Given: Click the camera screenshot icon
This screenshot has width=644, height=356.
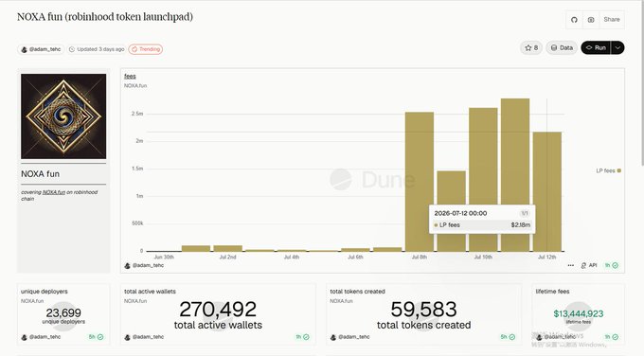Looking at the screenshot, I should point(591,20).
